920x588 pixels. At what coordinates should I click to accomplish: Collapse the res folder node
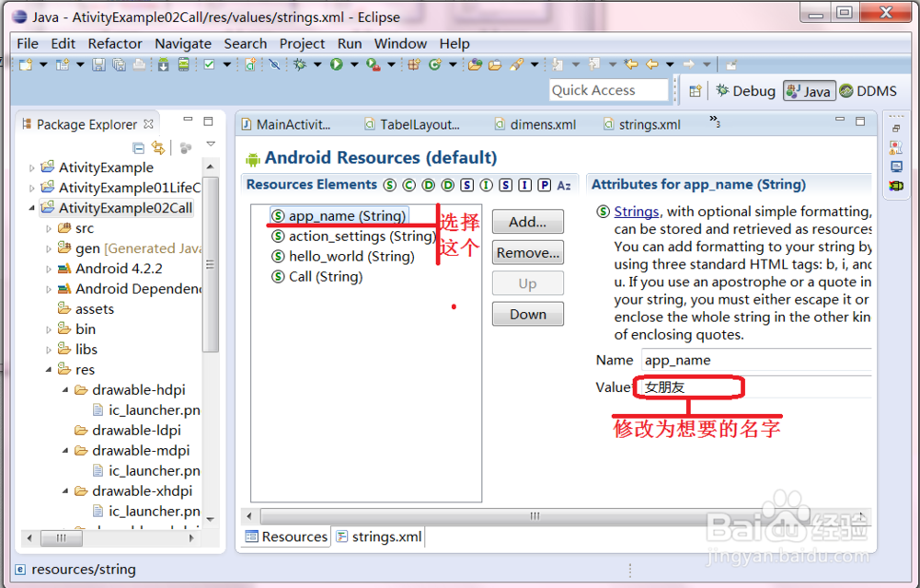[x=49, y=370]
